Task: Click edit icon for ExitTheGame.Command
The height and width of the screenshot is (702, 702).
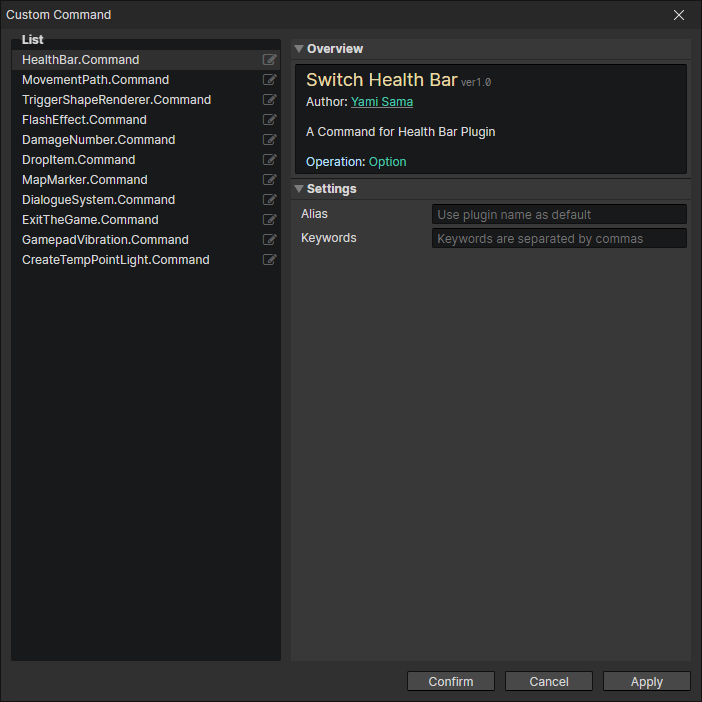Action: click(269, 219)
